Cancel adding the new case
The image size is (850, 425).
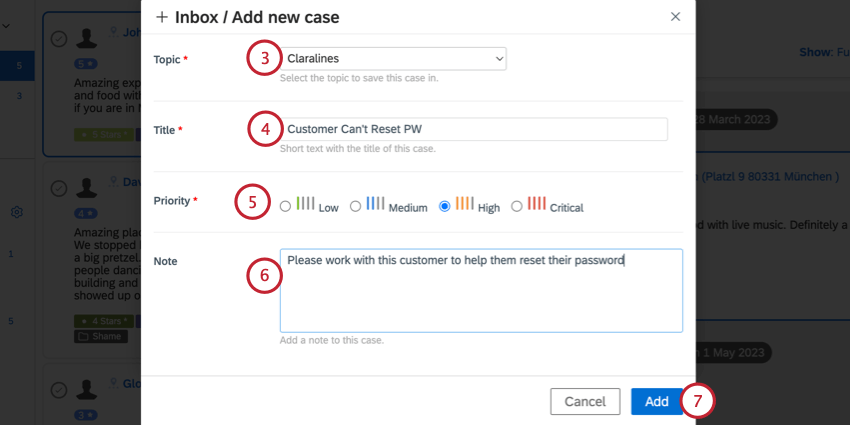click(x=585, y=402)
